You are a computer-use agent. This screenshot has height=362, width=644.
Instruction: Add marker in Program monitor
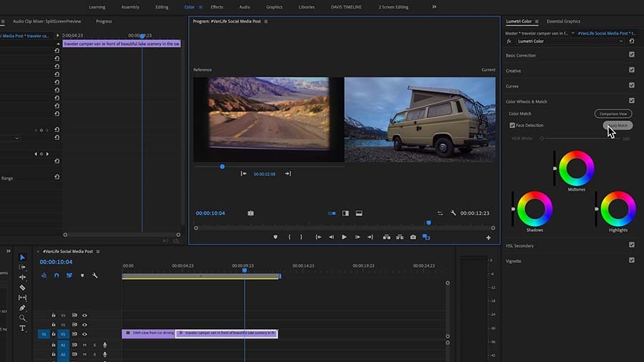coord(275,238)
